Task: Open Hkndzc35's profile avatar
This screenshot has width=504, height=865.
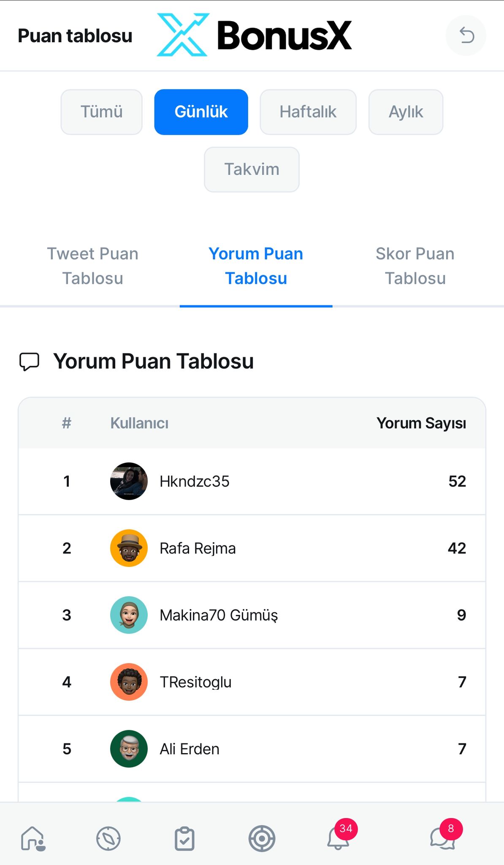Action: pos(129,481)
